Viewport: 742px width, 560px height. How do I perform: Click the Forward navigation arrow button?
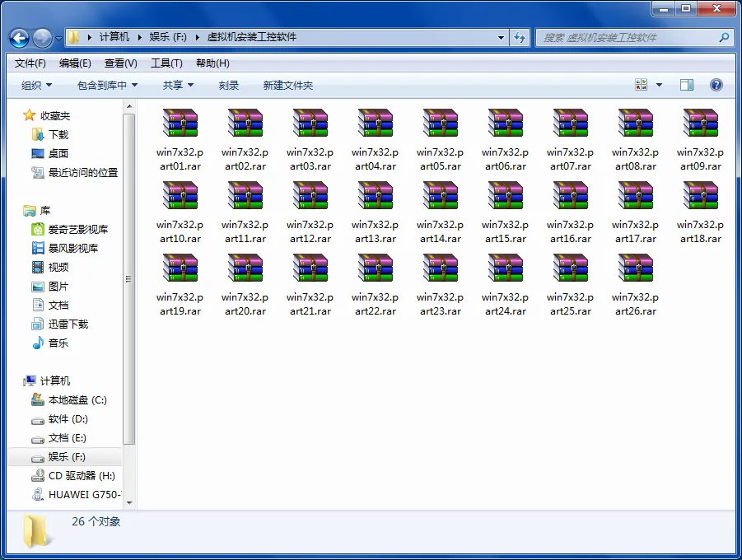(42, 38)
